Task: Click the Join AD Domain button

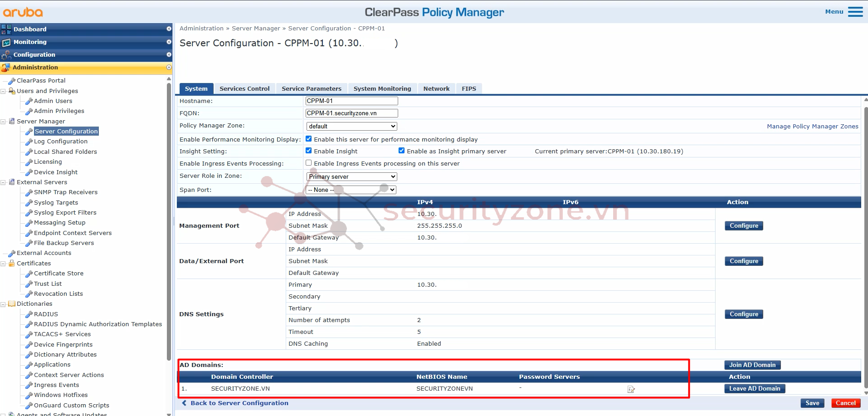Action: 752,365
